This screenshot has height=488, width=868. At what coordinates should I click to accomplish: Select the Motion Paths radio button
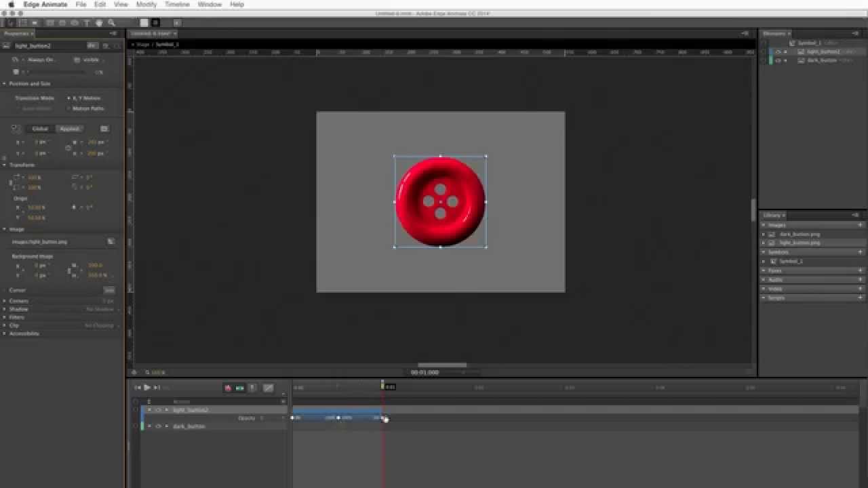click(69, 108)
